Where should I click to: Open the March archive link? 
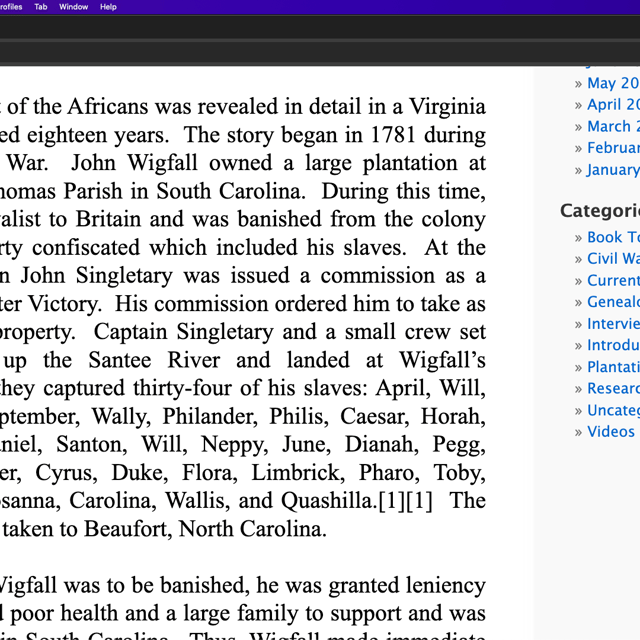(x=613, y=127)
